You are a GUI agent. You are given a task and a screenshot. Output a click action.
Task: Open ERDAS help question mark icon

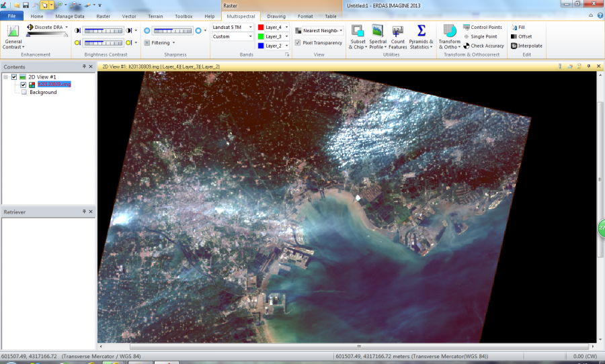[x=600, y=16]
